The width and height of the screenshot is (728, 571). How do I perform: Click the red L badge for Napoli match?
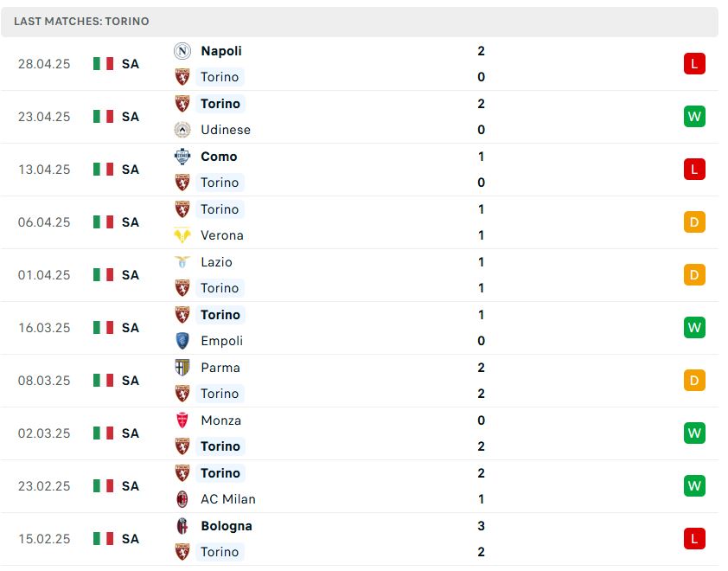[694, 64]
